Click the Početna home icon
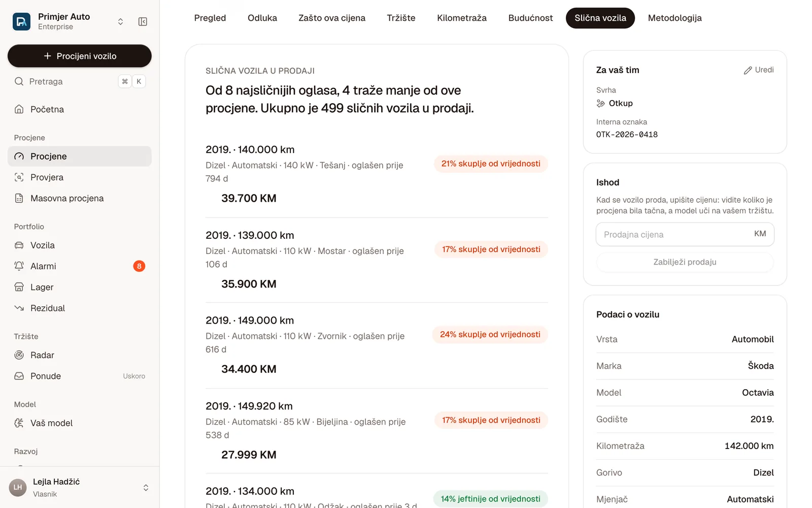Image resolution: width=812 pixels, height=508 pixels. (x=19, y=109)
